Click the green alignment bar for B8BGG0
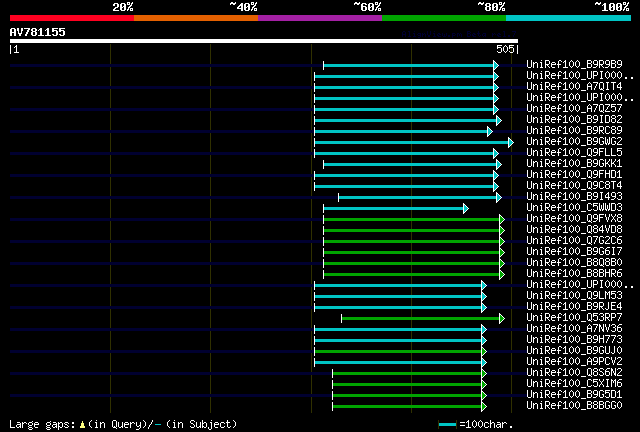Image resolution: width=640 pixels, height=432 pixels. [407, 407]
